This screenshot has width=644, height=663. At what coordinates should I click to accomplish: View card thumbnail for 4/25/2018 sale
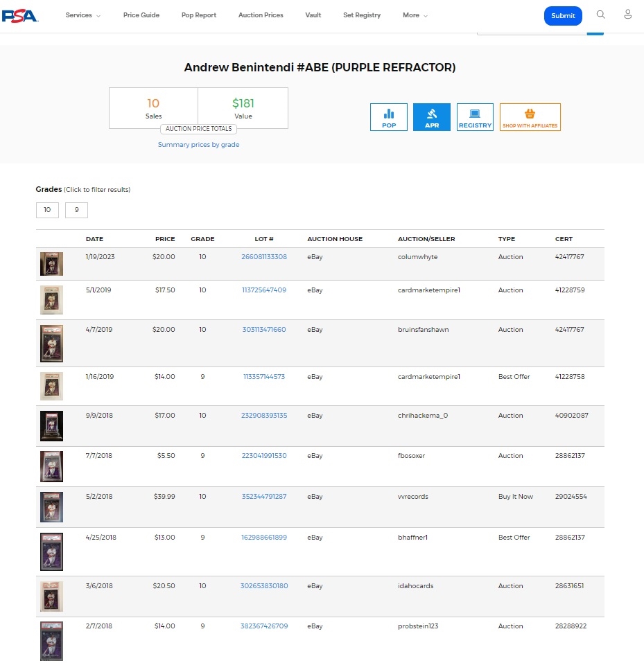(x=51, y=551)
